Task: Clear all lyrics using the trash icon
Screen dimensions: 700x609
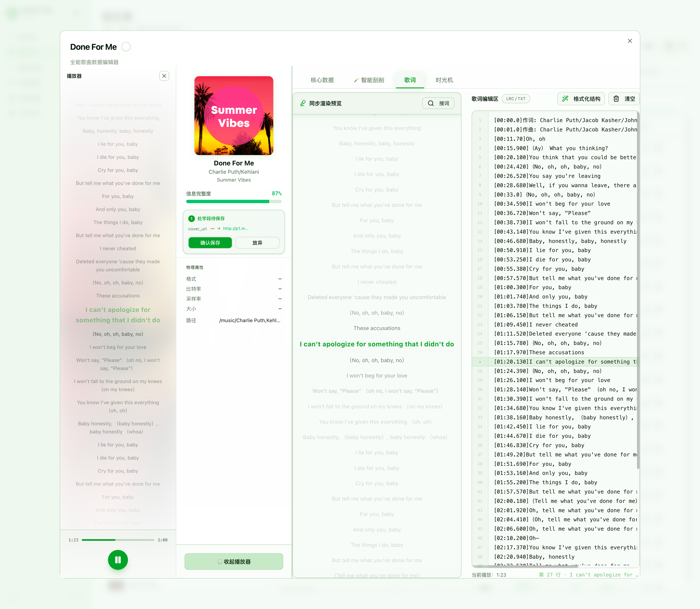Action: [x=624, y=99]
